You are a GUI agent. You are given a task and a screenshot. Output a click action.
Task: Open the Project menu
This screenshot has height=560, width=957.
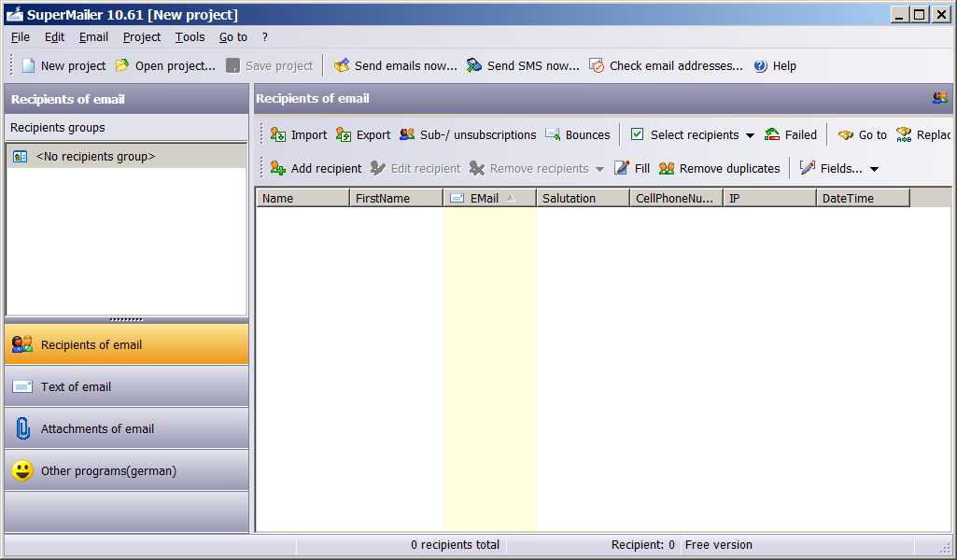point(142,37)
